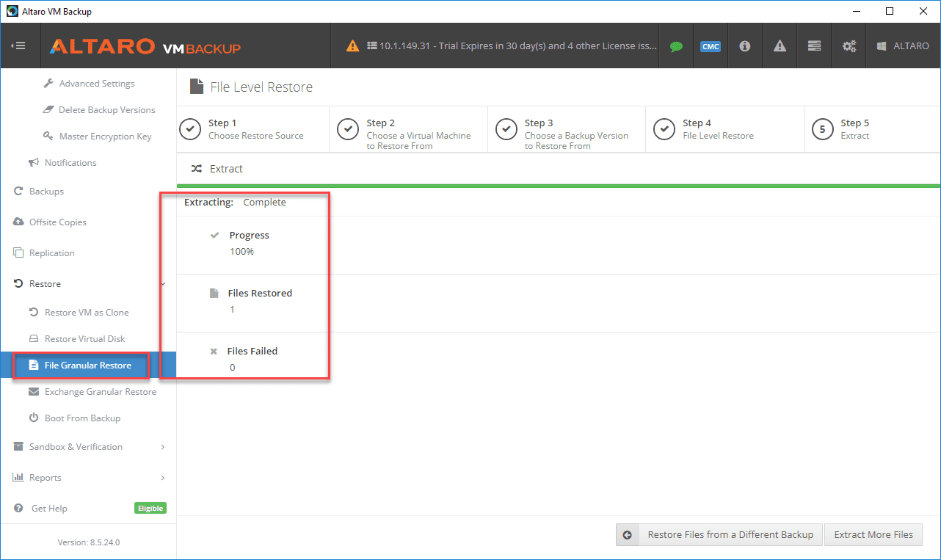The height and width of the screenshot is (560, 941).
Task: Click the back arrow icon on the restore button
Action: pyautogui.click(x=628, y=535)
